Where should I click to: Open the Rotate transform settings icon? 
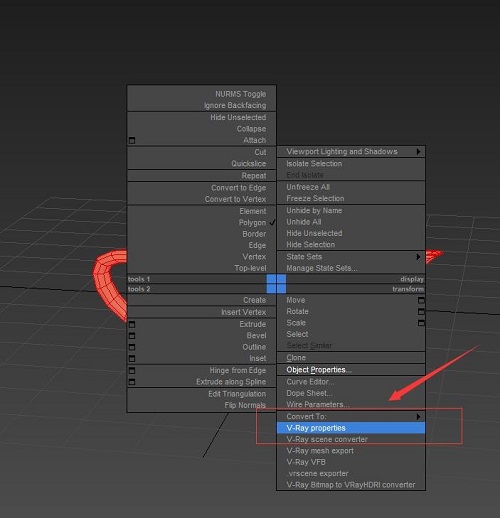tap(421, 312)
